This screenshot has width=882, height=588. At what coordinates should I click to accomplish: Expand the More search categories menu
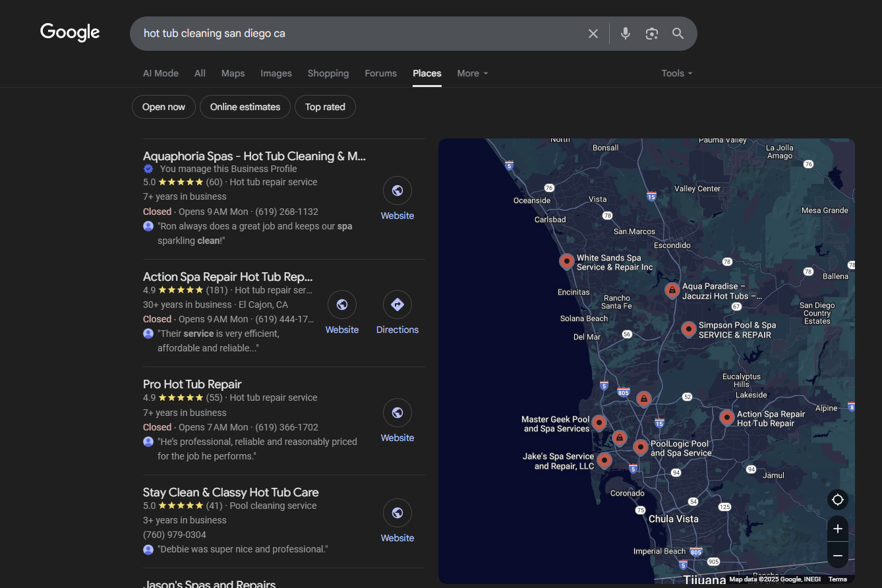pyautogui.click(x=473, y=73)
